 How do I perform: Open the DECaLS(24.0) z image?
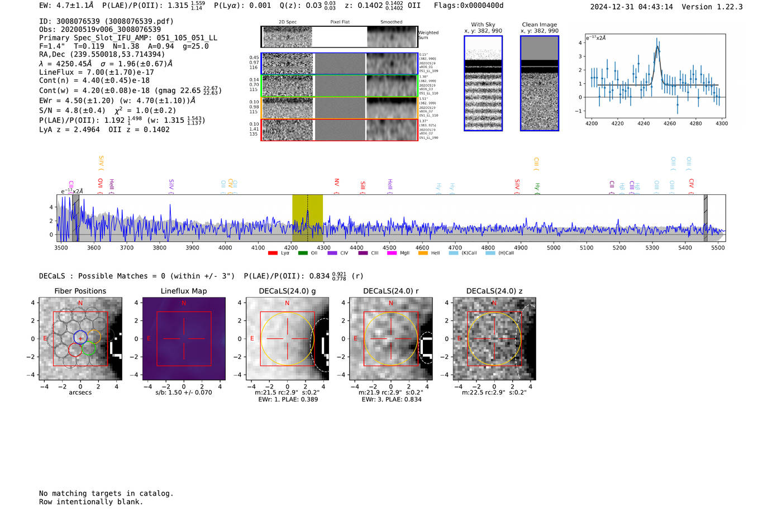(494, 339)
